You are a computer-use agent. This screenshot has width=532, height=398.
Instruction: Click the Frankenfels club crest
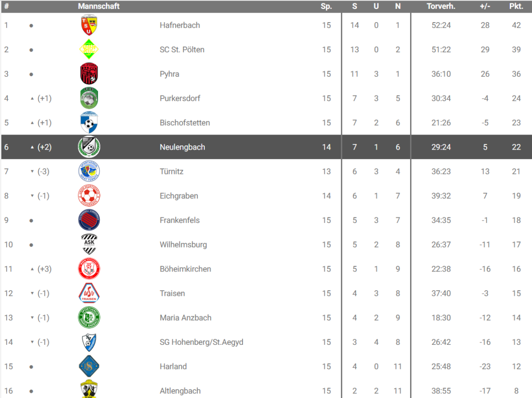pyautogui.click(x=89, y=220)
